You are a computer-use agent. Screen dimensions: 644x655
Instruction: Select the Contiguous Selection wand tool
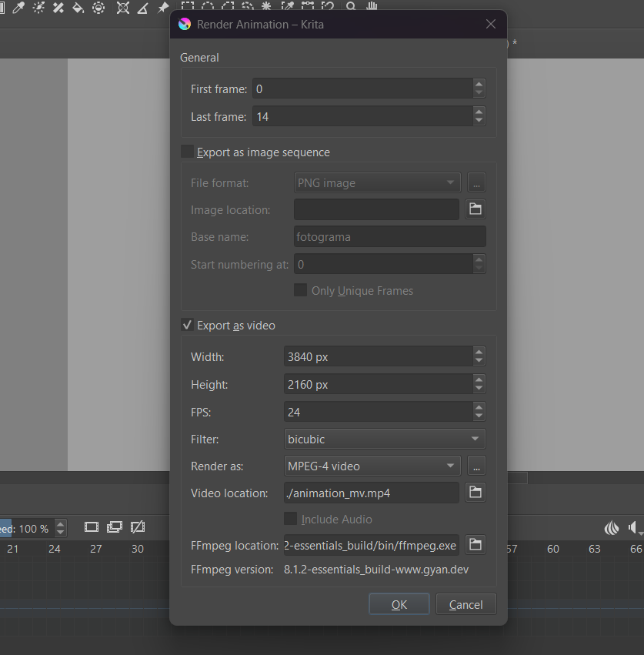tap(266, 6)
